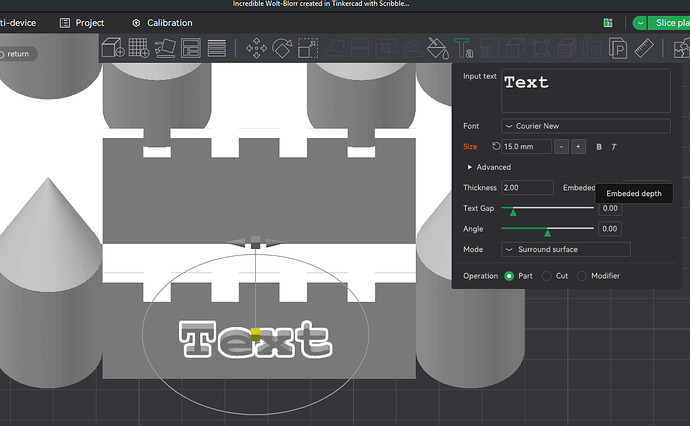
Task: Select the Move tool arrows icon
Action: [256, 48]
